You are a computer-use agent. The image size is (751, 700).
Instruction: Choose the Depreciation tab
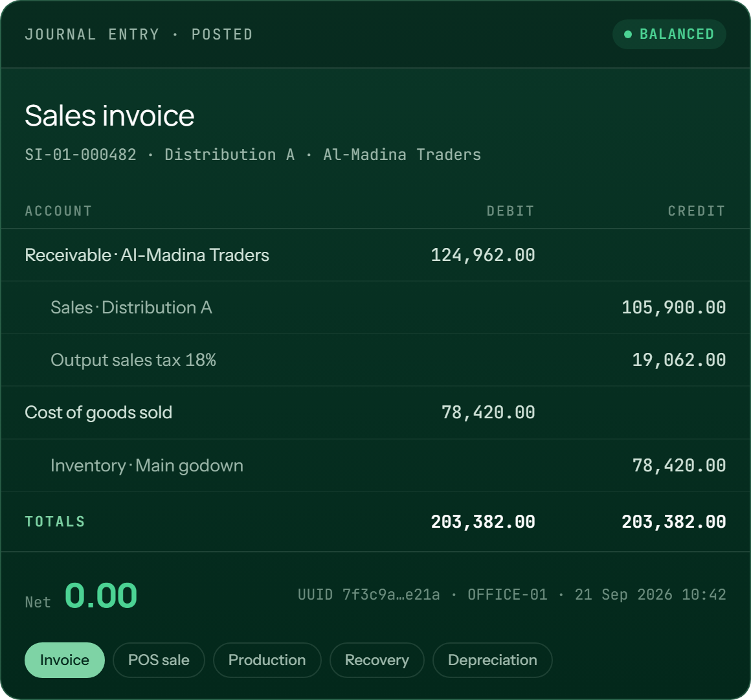[493, 660]
